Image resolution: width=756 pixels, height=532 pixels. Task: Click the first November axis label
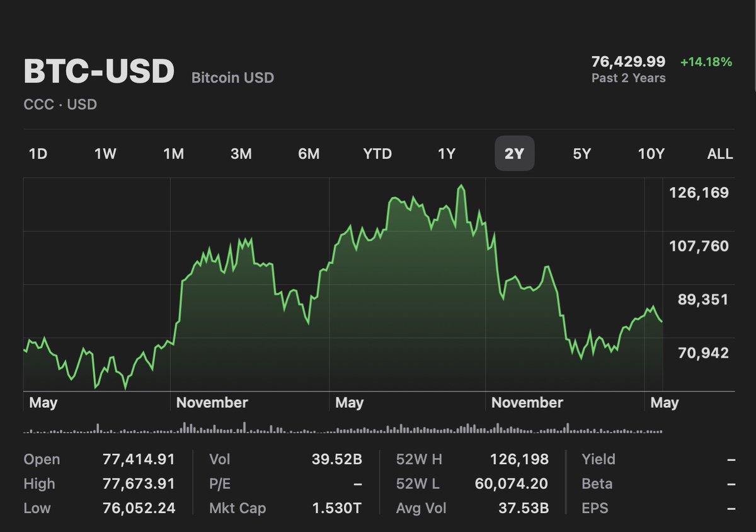[212, 402]
